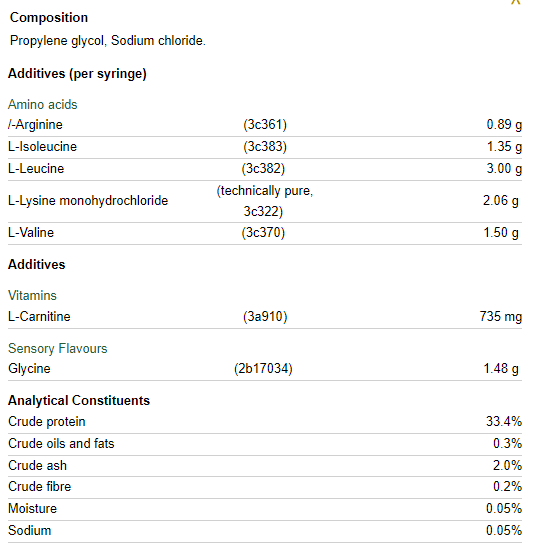Close the composition popup with the X
Screen dimensions: 538x555
[516, 2]
